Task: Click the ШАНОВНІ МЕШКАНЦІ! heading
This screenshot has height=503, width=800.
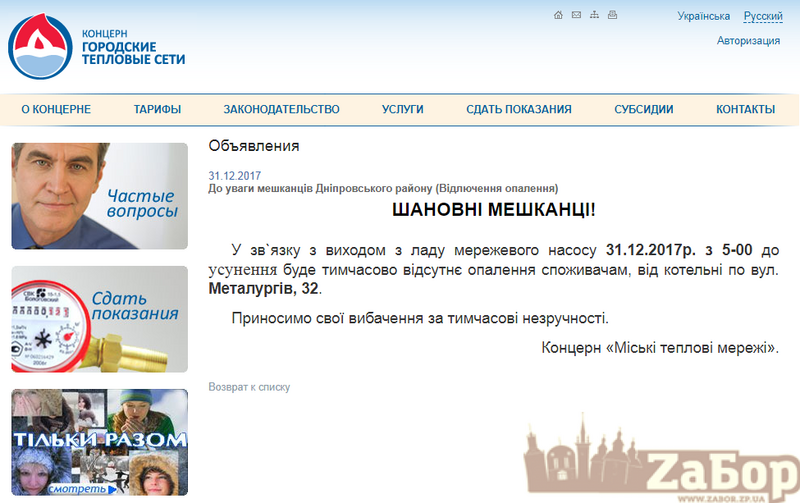Action: (x=493, y=210)
